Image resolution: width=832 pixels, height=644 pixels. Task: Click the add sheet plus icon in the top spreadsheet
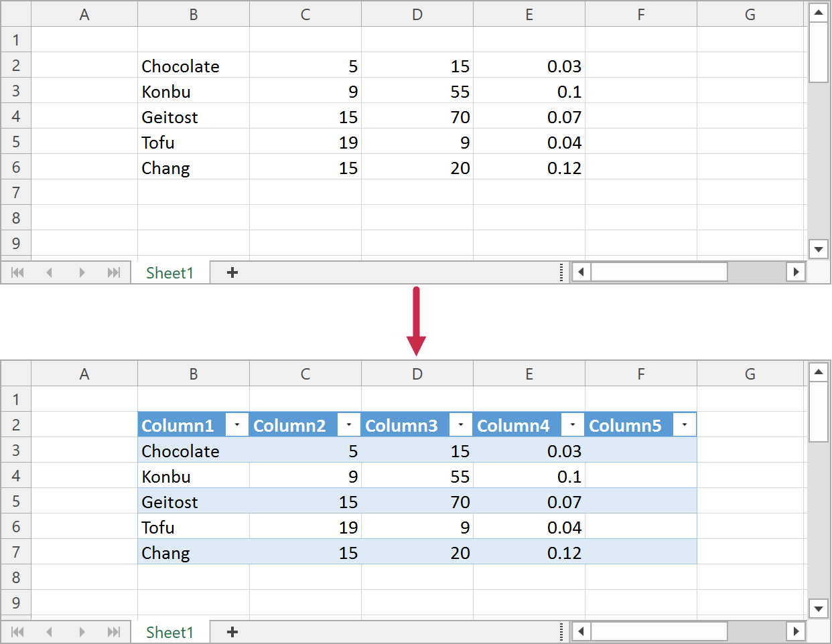[x=232, y=272]
